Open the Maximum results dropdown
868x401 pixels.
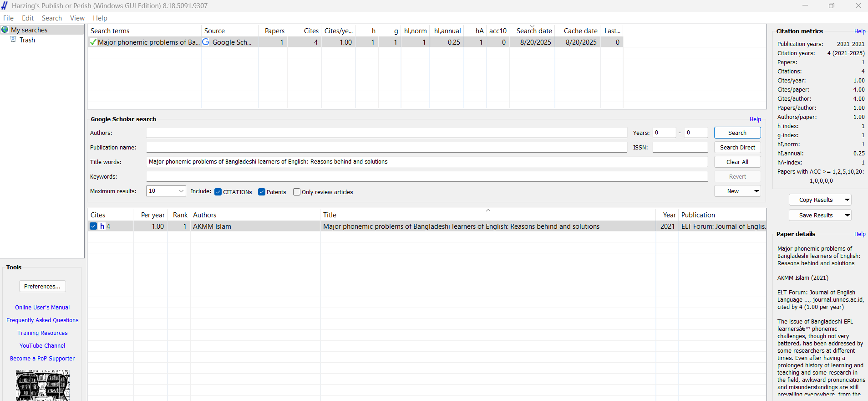[x=181, y=191]
